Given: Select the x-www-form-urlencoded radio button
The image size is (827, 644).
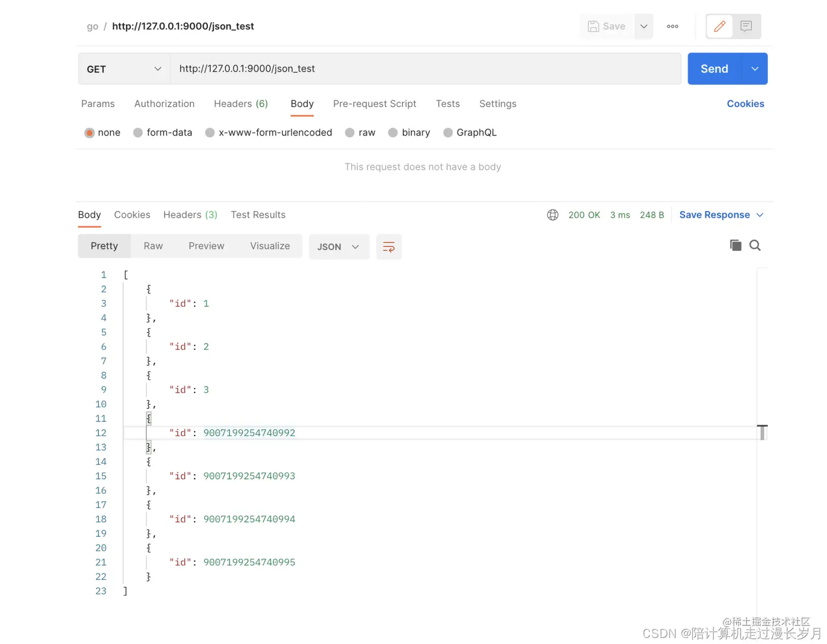Looking at the screenshot, I should 209,133.
